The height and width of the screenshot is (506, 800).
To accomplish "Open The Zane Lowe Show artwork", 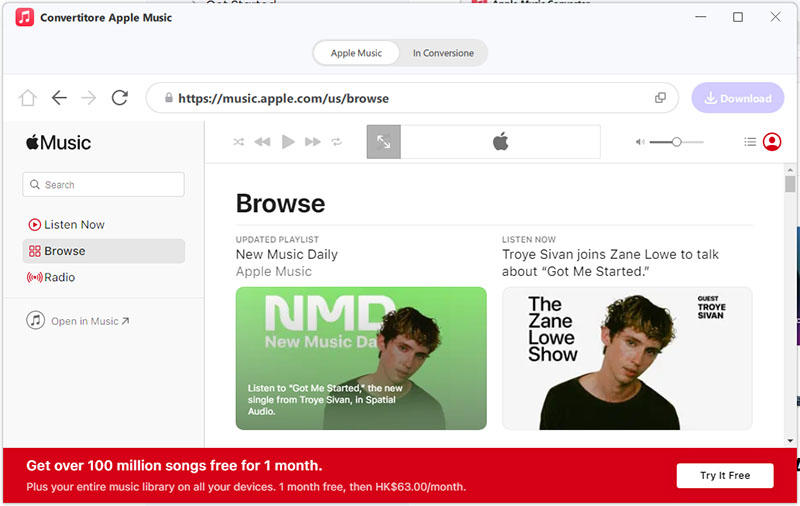I will click(x=627, y=358).
